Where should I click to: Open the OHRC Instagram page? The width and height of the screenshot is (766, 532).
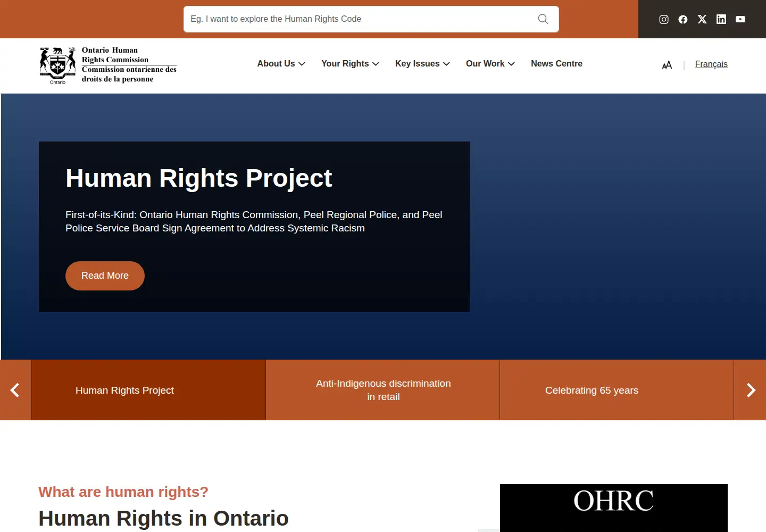(664, 19)
